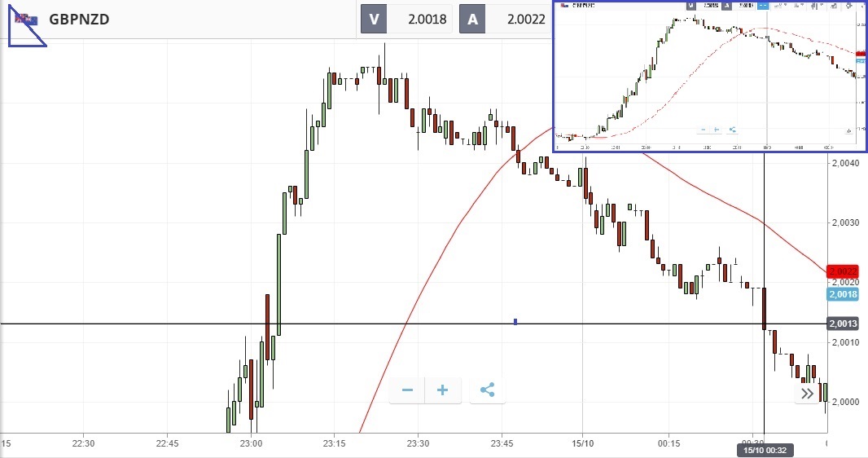This screenshot has width=868, height=458.
Task: Select the 2.0022 buy price field
Action: coord(519,20)
